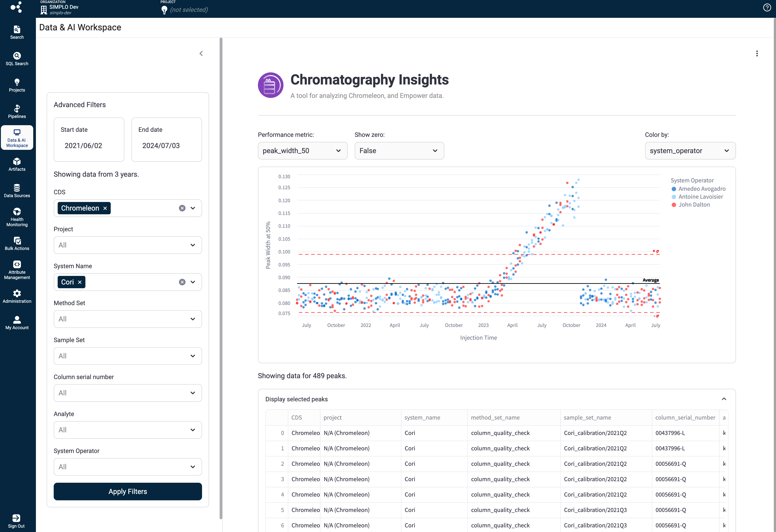Select row 0 serial number 00437996-L
This screenshot has width=776, height=532.
click(x=686, y=433)
